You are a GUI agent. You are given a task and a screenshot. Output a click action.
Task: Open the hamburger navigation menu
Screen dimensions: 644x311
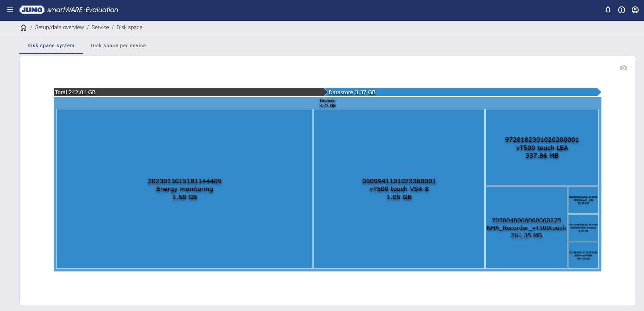coord(10,10)
